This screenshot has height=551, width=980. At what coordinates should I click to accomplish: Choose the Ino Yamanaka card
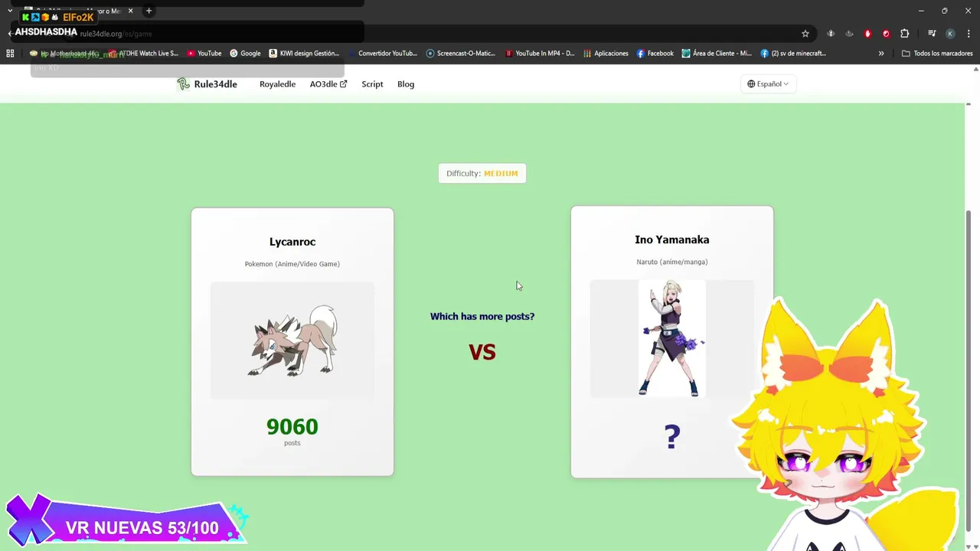point(672,342)
